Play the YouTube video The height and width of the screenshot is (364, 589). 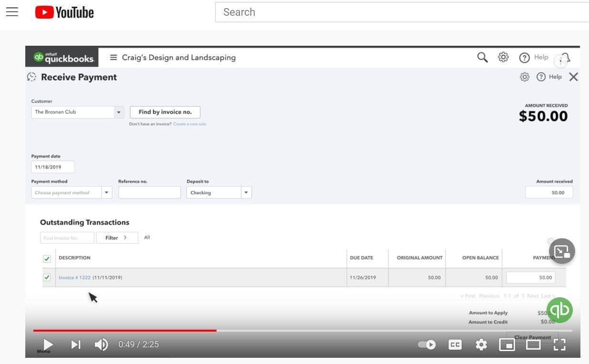(x=48, y=344)
